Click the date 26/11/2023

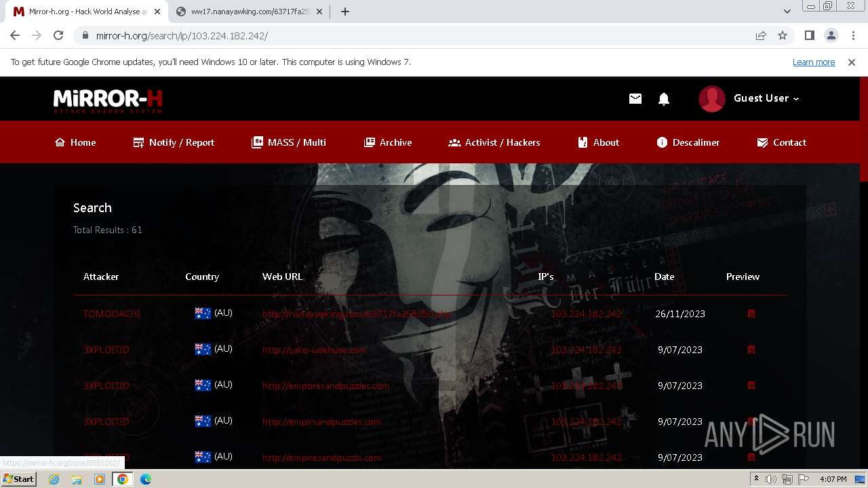point(680,314)
